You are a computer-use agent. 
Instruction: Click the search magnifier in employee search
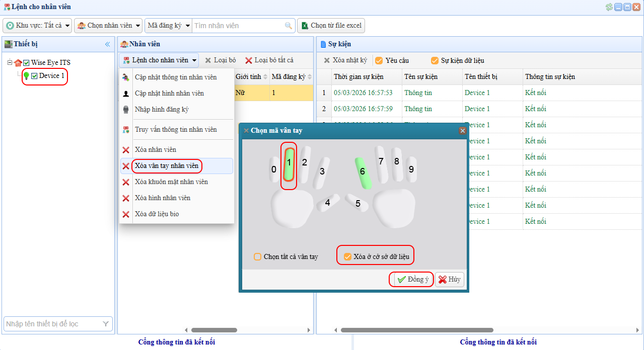tap(289, 26)
